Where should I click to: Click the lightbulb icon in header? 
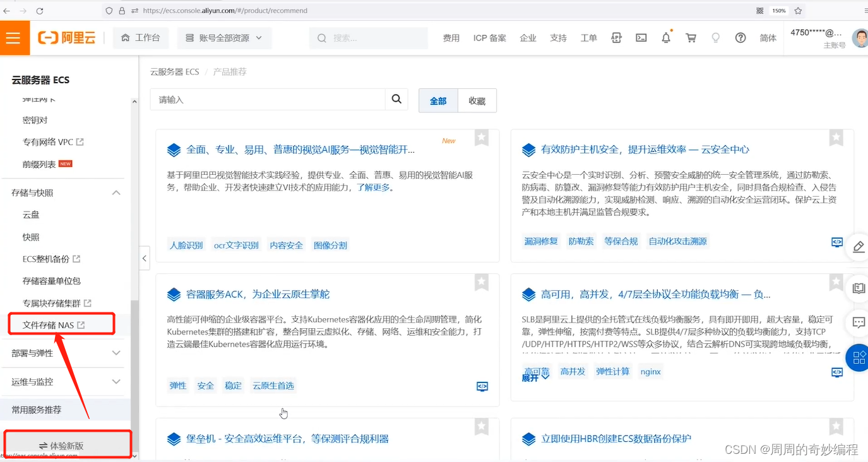point(715,38)
